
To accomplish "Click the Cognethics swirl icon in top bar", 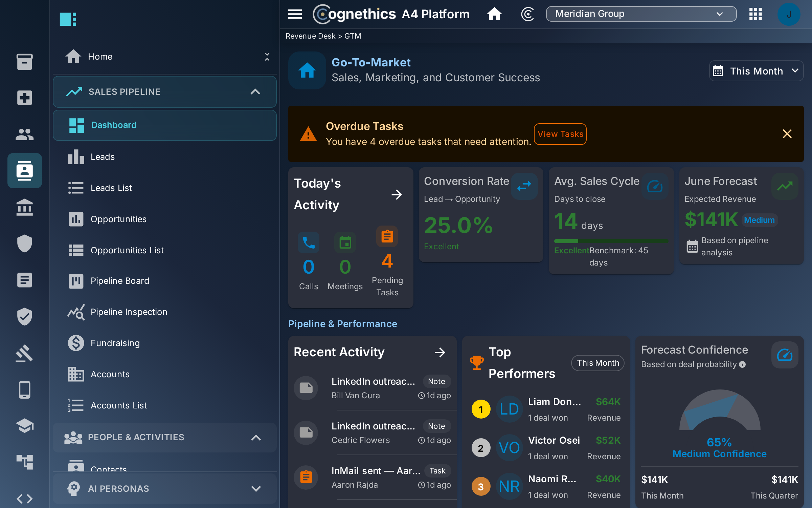I will (527, 14).
